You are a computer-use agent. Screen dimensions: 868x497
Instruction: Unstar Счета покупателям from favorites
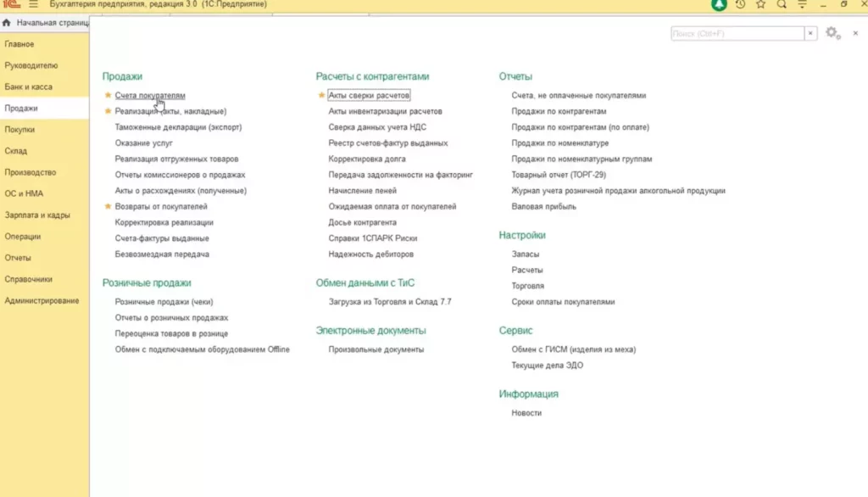[108, 96]
